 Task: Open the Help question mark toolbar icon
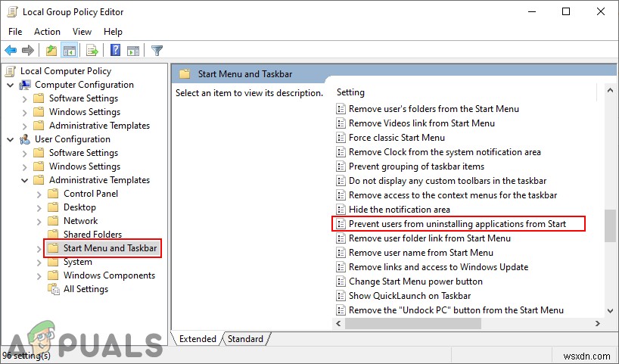click(115, 50)
